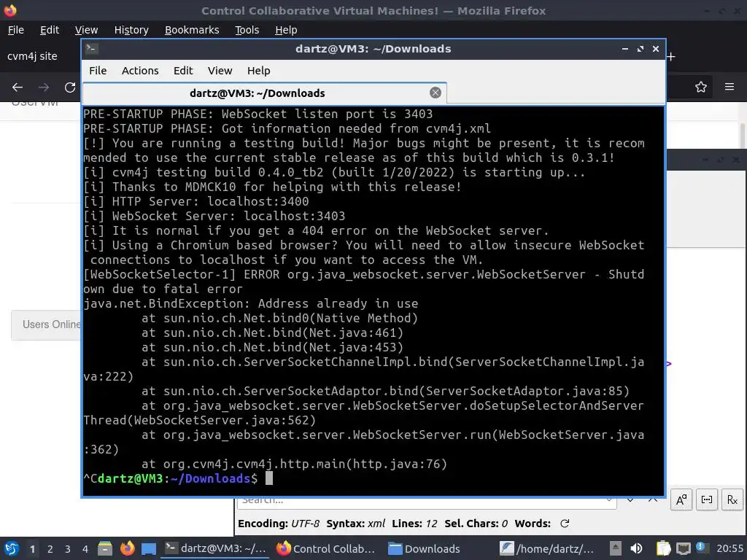Click the Firefox page vertical scrollbar

tap(742, 135)
